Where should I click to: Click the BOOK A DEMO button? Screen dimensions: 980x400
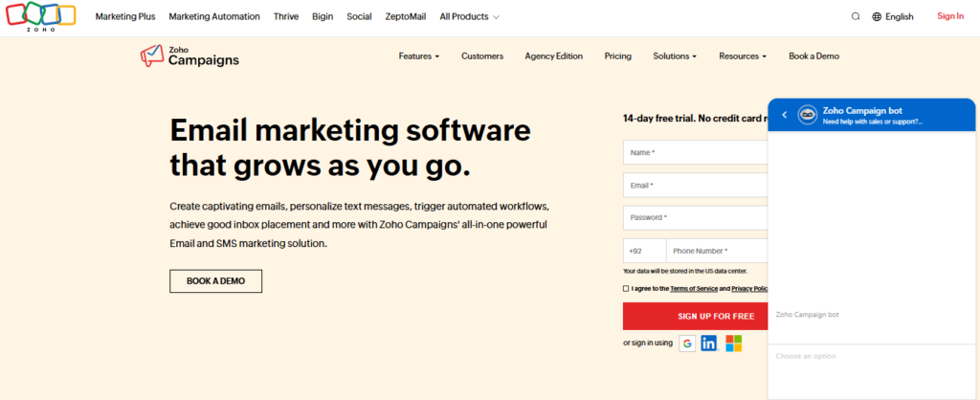pyautogui.click(x=215, y=281)
